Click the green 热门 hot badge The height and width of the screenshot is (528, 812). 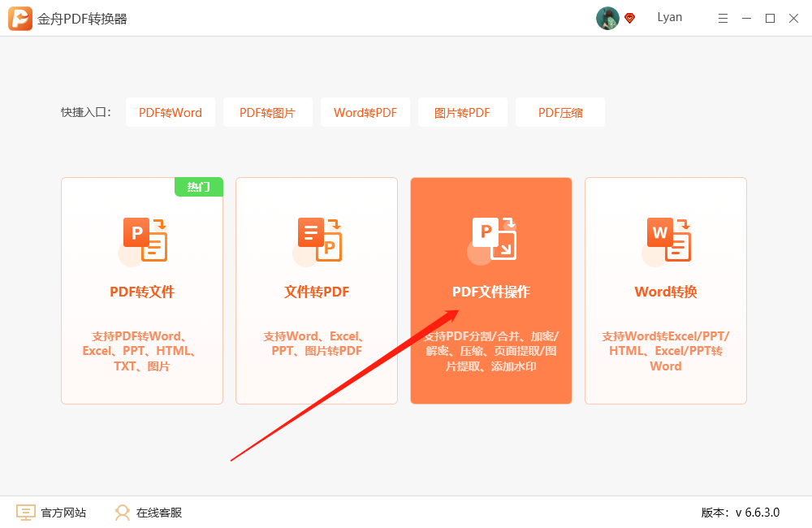click(199, 187)
